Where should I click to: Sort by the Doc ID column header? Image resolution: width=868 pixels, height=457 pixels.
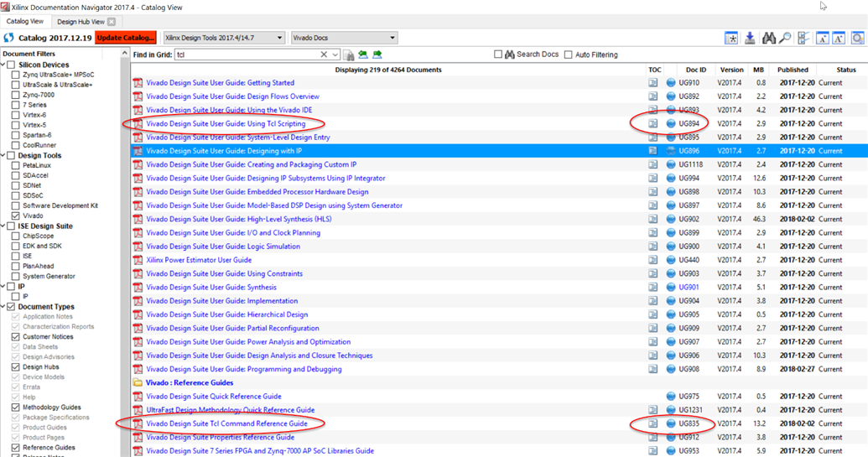click(696, 70)
